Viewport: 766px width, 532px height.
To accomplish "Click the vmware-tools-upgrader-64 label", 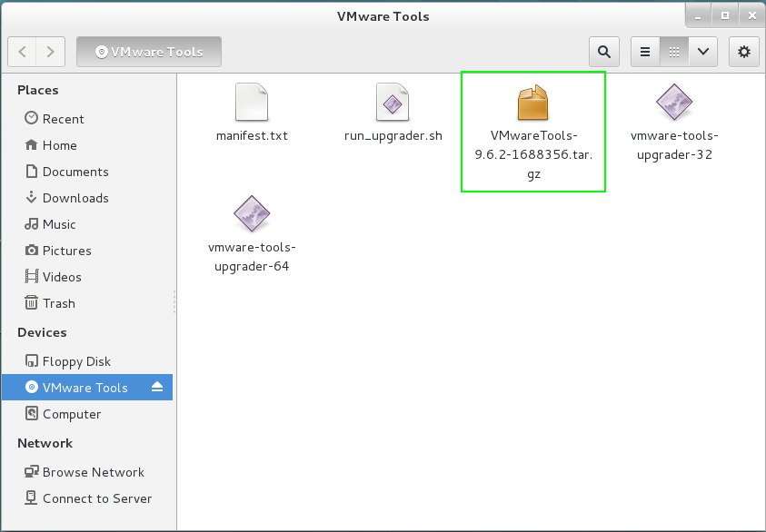I will tap(252, 257).
